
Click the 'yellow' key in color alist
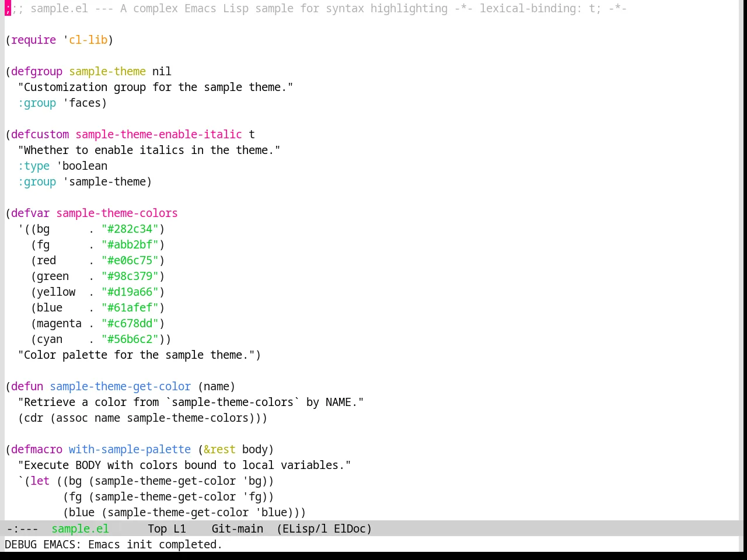click(56, 292)
